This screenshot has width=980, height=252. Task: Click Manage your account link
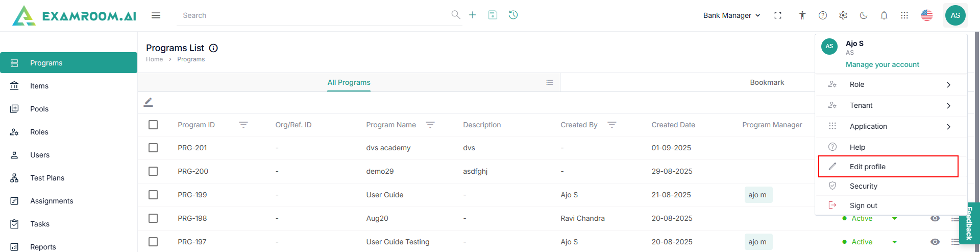(882, 64)
